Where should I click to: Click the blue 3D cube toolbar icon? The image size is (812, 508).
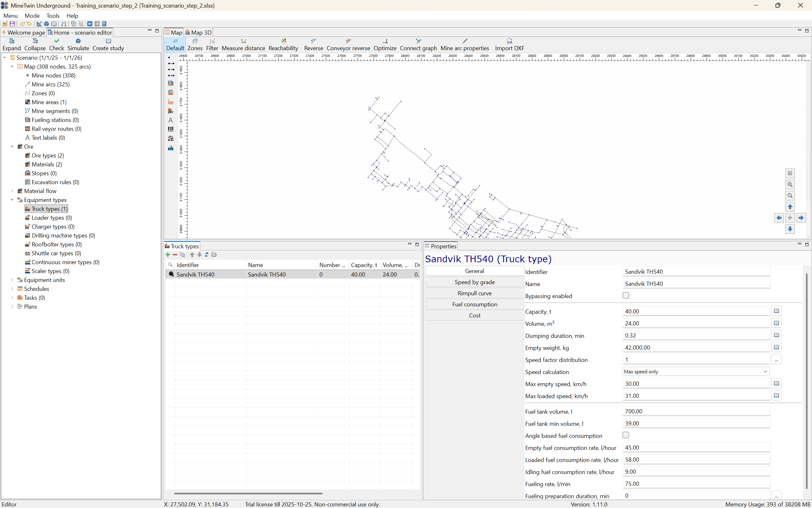point(47,24)
